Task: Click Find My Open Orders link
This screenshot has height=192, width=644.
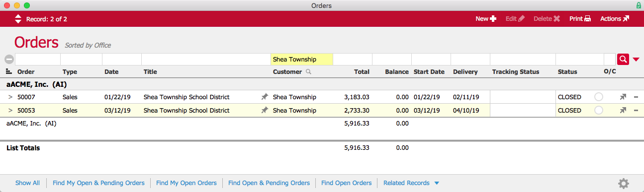Action: [186, 183]
